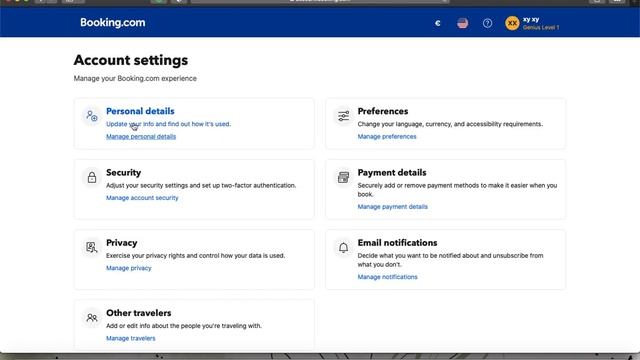Open the euro currency selector
This screenshot has height=360, width=640.
[x=438, y=23]
